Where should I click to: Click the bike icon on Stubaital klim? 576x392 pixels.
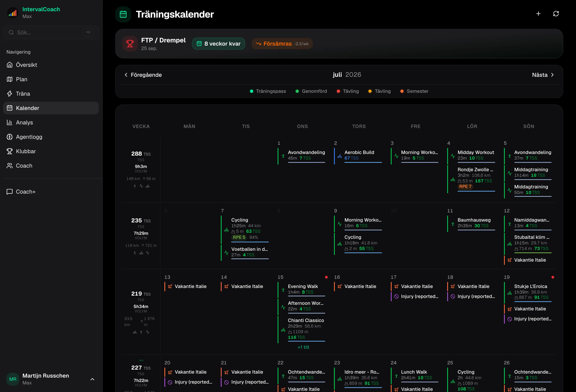click(510, 244)
